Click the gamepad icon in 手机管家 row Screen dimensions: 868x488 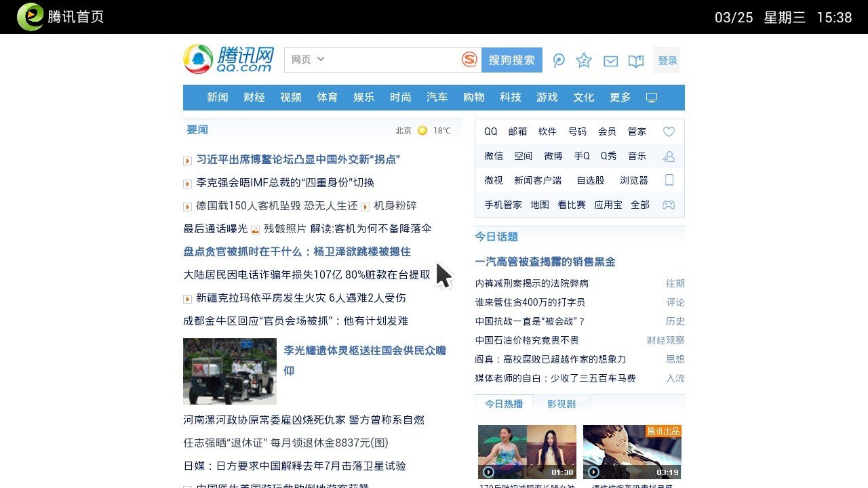[669, 205]
